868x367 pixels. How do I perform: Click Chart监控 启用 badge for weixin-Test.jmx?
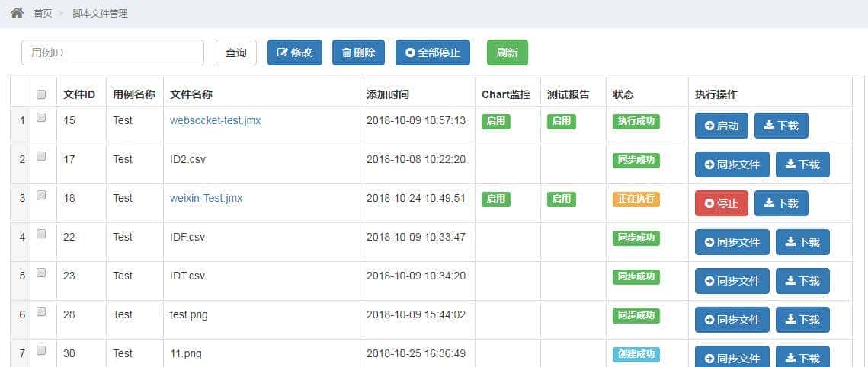click(x=496, y=199)
